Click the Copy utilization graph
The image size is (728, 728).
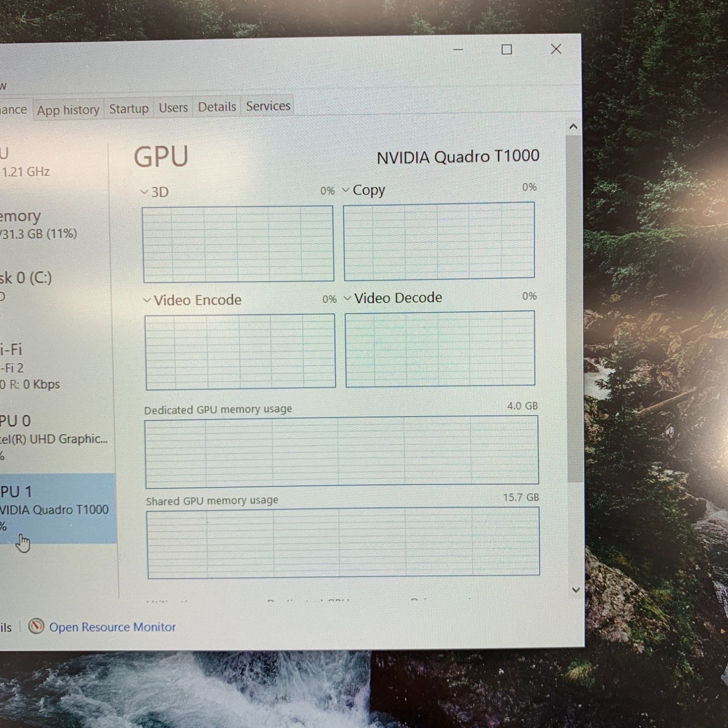point(439,241)
